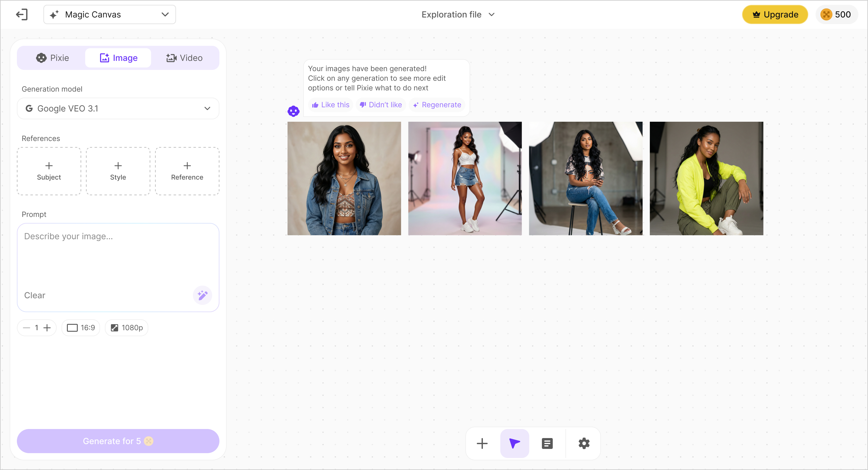Regenerate the images
The image size is (868, 470).
tap(437, 105)
